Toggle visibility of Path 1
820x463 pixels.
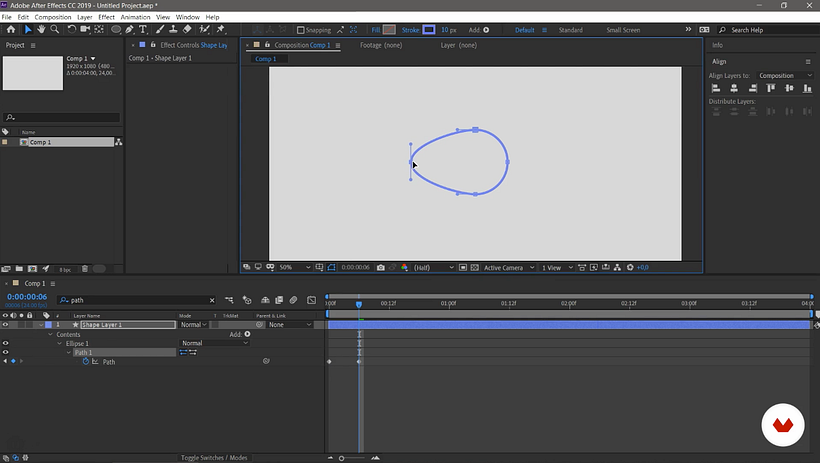pos(5,353)
